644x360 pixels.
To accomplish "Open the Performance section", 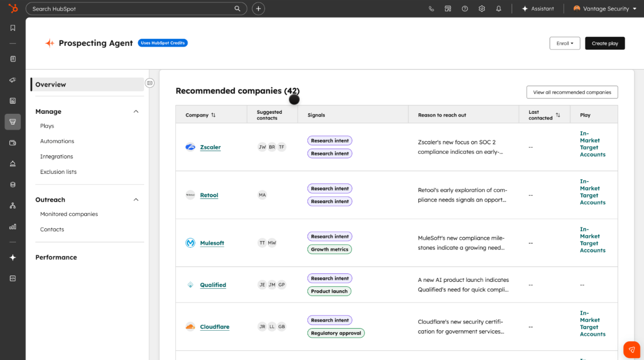I will point(56,257).
